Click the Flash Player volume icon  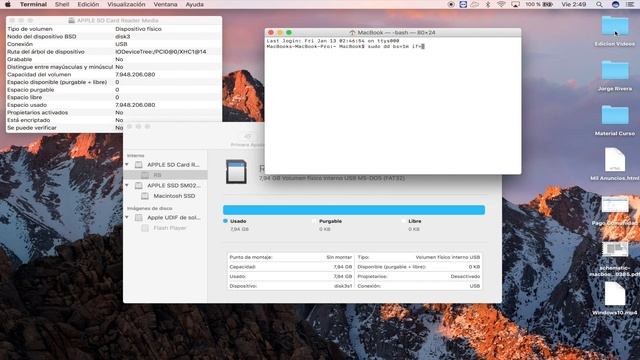click(145, 228)
